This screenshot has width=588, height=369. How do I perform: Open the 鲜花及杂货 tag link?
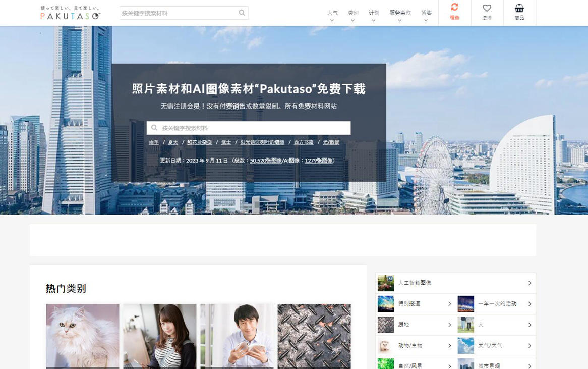(x=200, y=142)
